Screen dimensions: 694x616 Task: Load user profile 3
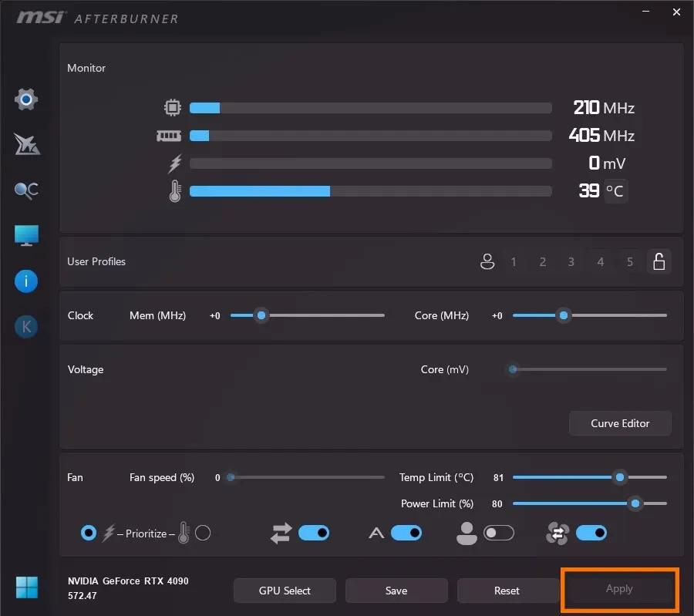tap(571, 261)
